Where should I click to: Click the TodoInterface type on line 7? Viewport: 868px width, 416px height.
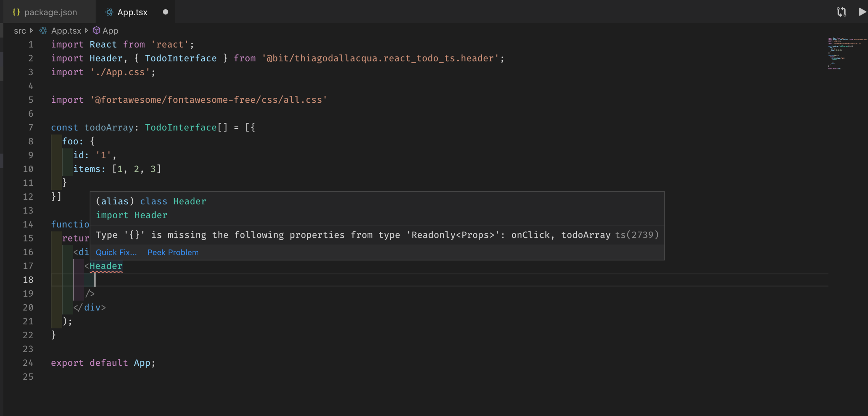coord(181,128)
